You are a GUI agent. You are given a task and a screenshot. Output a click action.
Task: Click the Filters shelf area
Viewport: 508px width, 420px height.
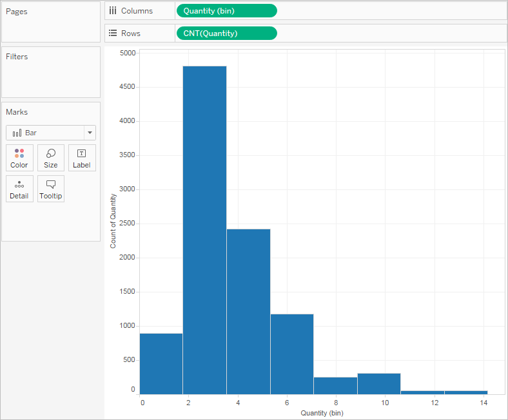(x=51, y=72)
